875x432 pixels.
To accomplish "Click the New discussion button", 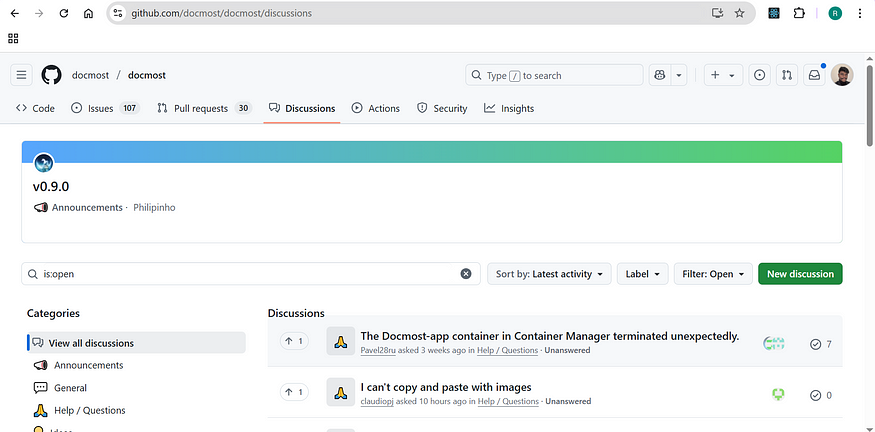I will [x=800, y=274].
